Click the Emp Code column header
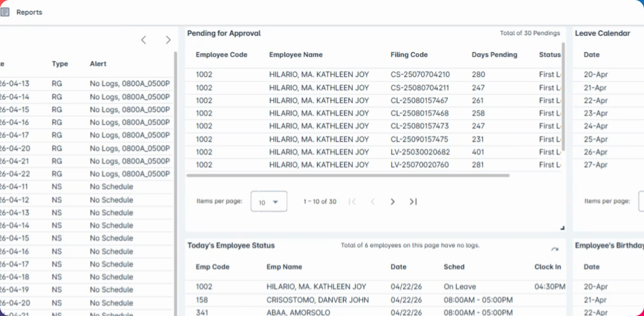 (x=212, y=267)
